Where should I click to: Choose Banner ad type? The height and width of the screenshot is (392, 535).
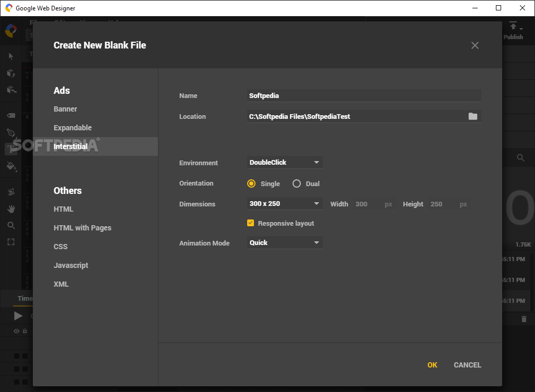(x=65, y=109)
